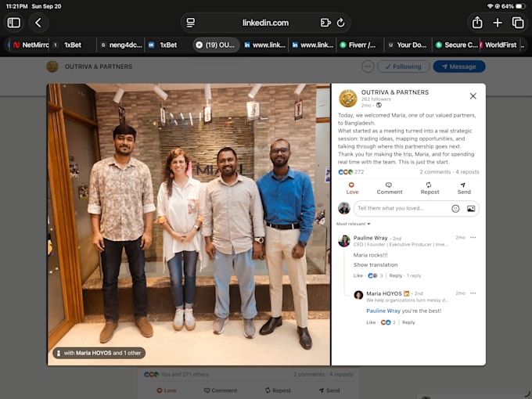The width and height of the screenshot is (532, 399).
Task: Message Outriva & Partners
Action: point(459,66)
